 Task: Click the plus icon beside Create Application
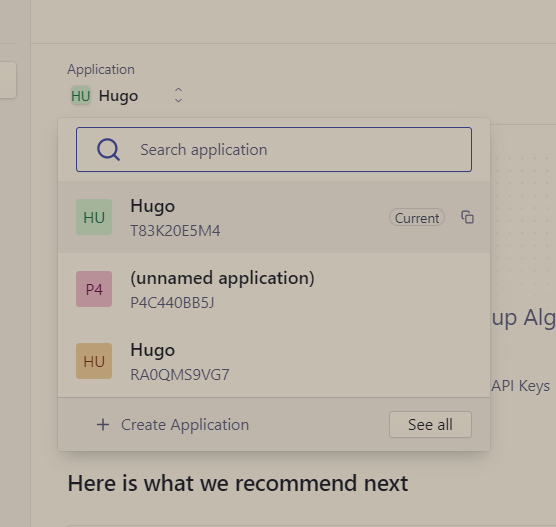tap(103, 425)
